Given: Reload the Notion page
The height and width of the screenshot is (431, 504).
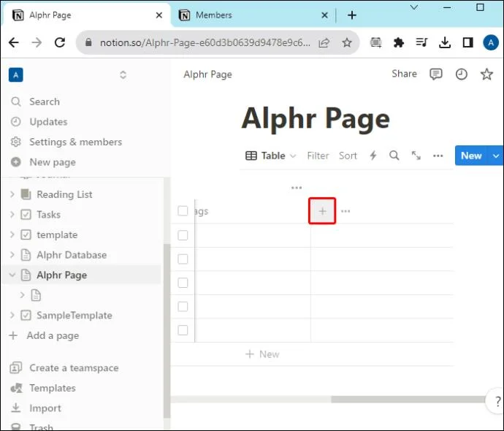Looking at the screenshot, I should pos(60,42).
